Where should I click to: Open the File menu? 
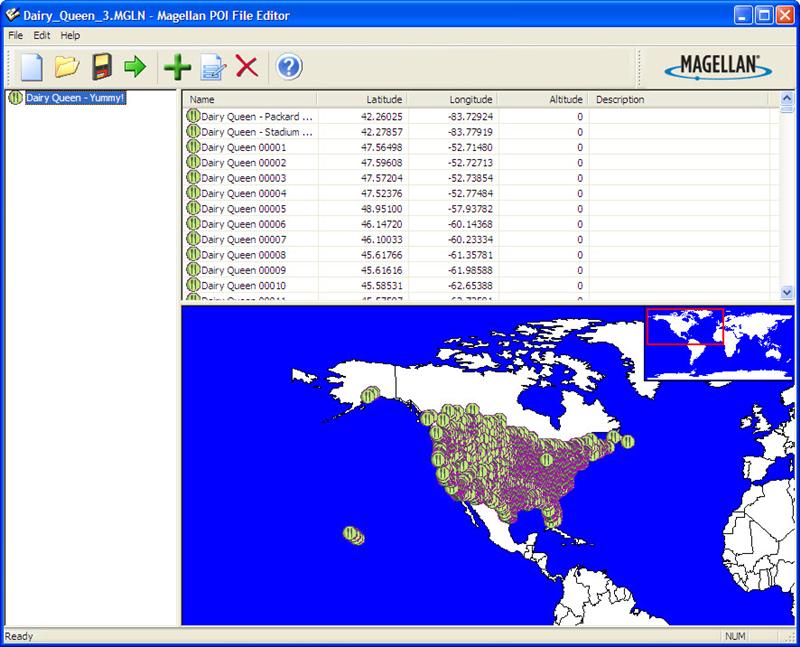pyautogui.click(x=15, y=35)
